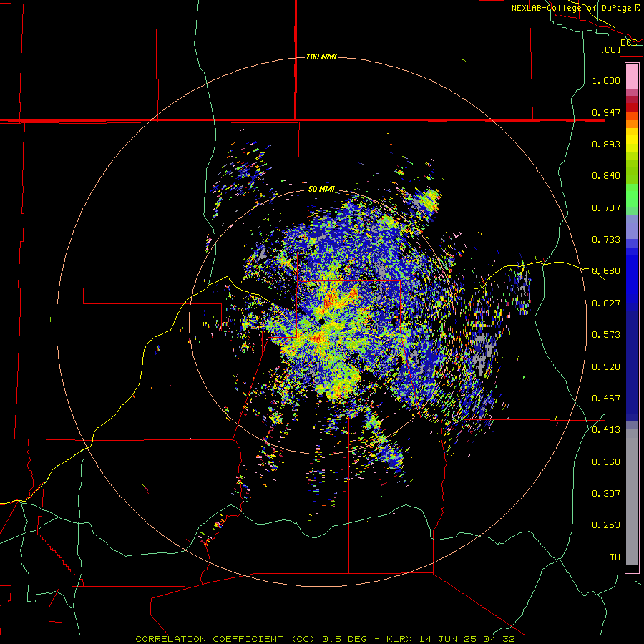Click the 0.307 scale label

(x=606, y=494)
